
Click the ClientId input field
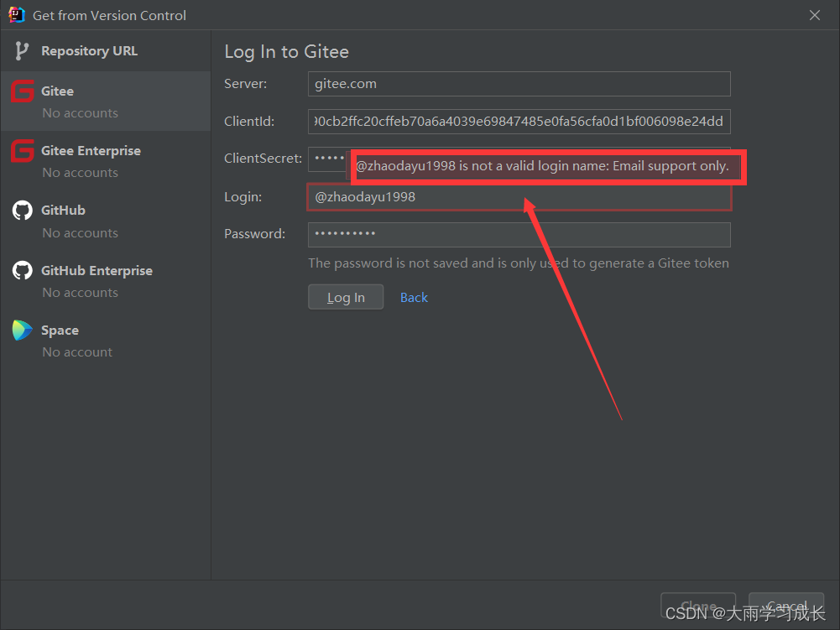click(x=519, y=121)
